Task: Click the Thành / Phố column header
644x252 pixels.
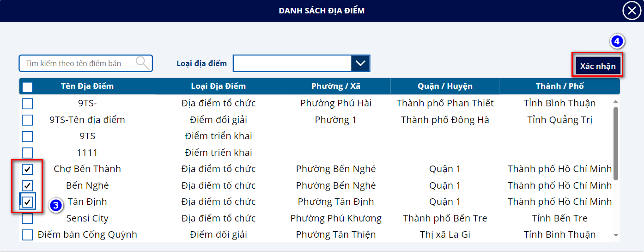Action: (x=559, y=86)
